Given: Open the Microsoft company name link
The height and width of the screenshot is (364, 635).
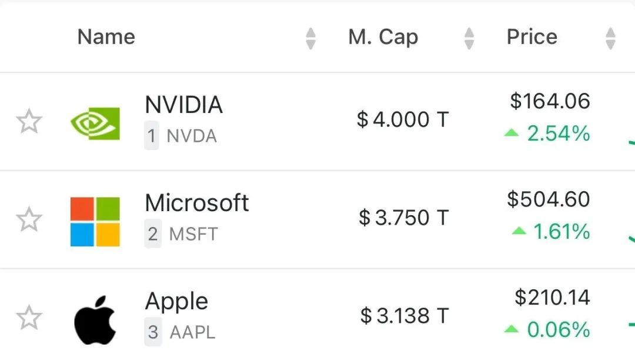Looking at the screenshot, I should click(197, 202).
